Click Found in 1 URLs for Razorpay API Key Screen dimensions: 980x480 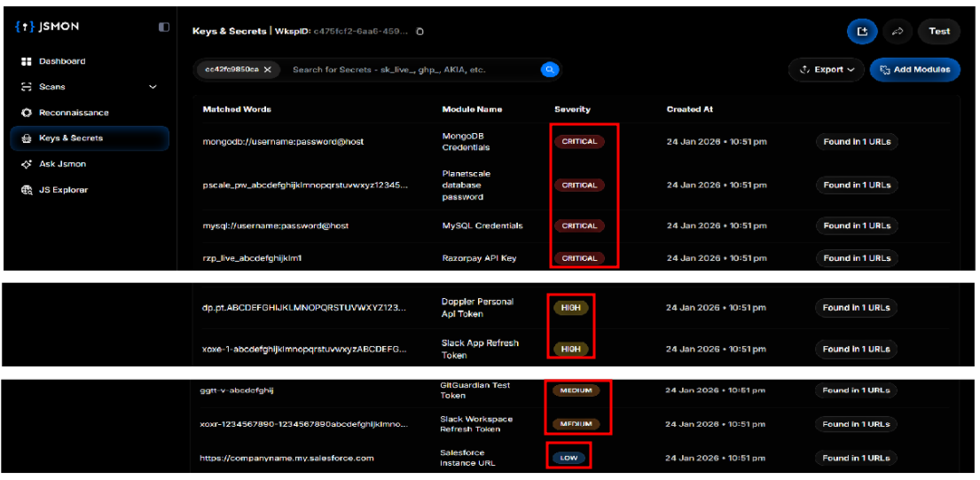(857, 258)
